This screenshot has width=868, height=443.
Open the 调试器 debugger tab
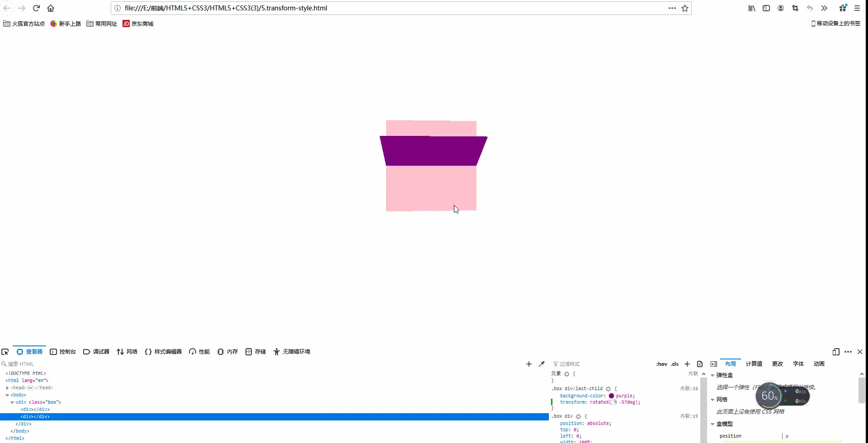[96, 352]
